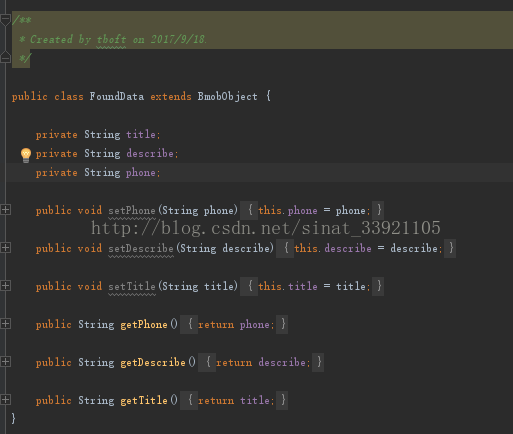The height and width of the screenshot is (434, 513).
Task: Click the yellow lightbulb quick-fix icon
Action: coord(26,155)
